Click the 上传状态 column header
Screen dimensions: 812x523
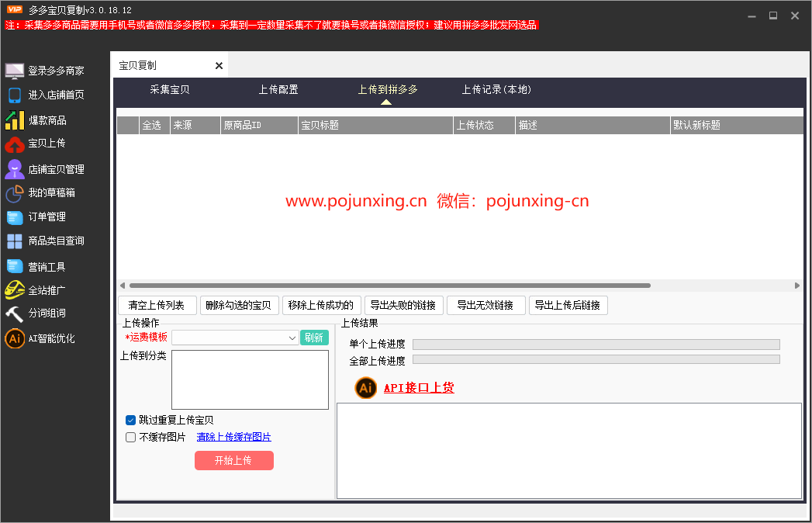pyautogui.click(x=484, y=126)
